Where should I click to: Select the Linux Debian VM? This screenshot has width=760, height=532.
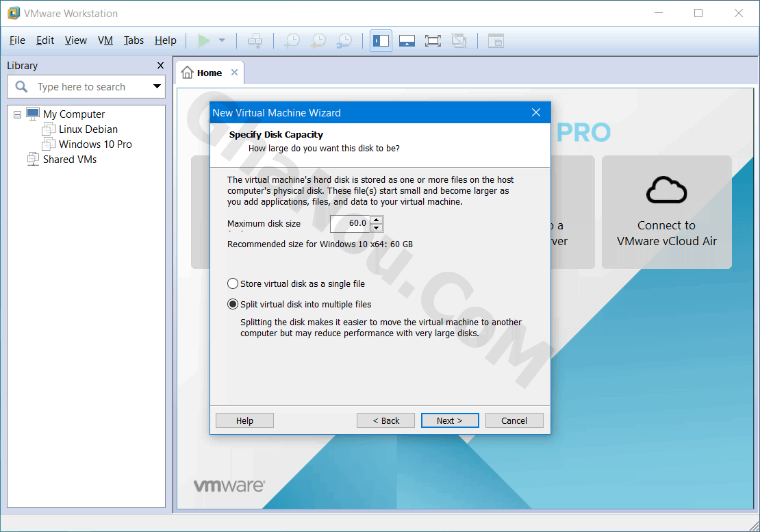[88, 129]
